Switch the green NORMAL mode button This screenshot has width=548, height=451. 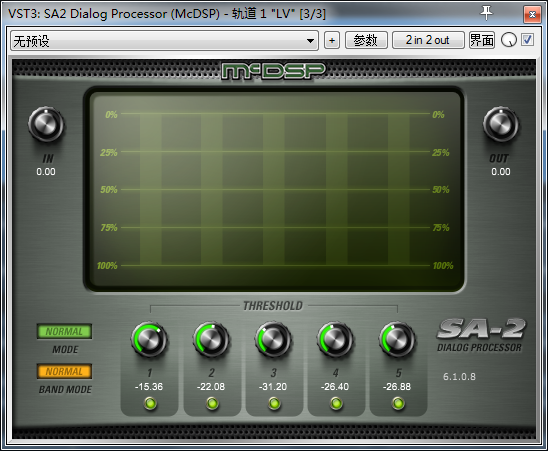coord(64,331)
